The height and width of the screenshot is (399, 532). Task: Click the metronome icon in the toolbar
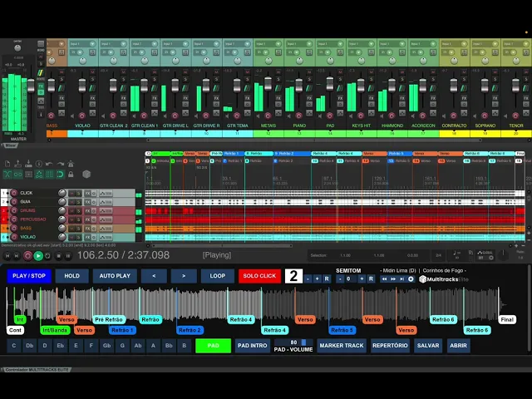click(71, 164)
